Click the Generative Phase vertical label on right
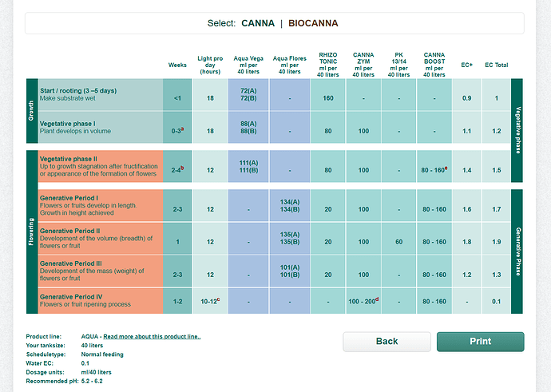551x392 pixels. click(517, 251)
